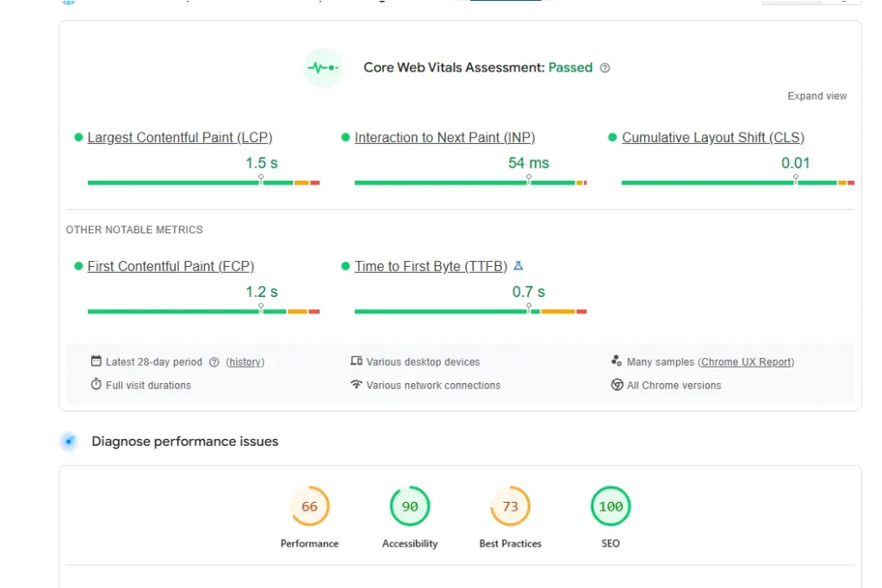
Task: Select the Best Practices category label
Action: (510, 543)
